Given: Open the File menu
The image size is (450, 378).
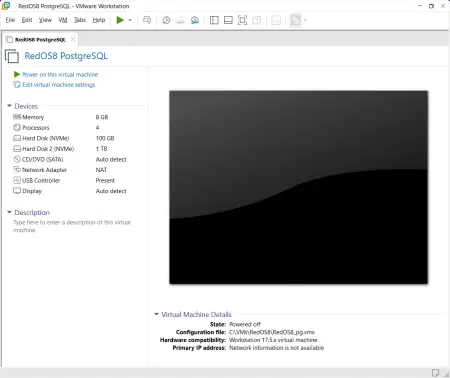Looking at the screenshot, I should point(10,20).
